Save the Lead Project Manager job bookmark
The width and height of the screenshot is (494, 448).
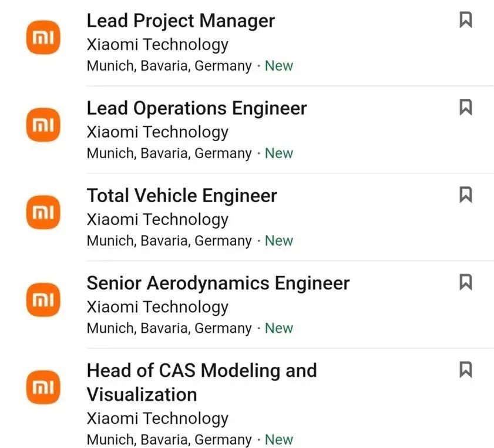(x=465, y=20)
